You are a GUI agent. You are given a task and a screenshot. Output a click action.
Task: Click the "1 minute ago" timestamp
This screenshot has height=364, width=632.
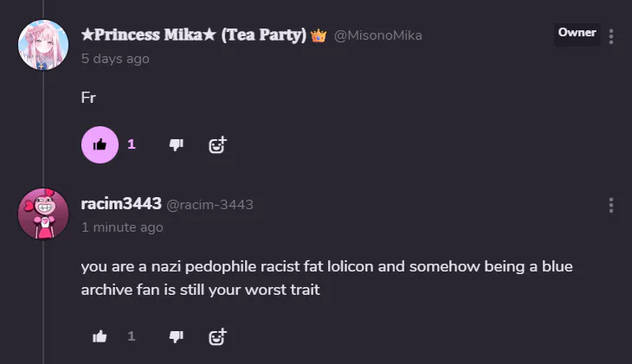click(122, 227)
